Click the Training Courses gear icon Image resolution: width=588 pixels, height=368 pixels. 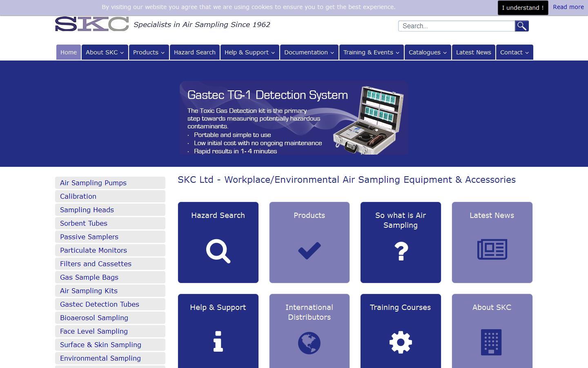click(x=401, y=342)
